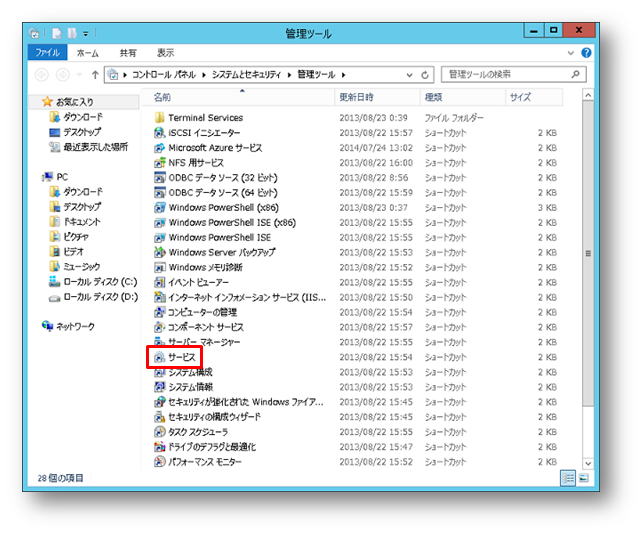The image size is (642, 534).
Task: Open the address bar history dropdown
Action: click(x=409, y=75)
